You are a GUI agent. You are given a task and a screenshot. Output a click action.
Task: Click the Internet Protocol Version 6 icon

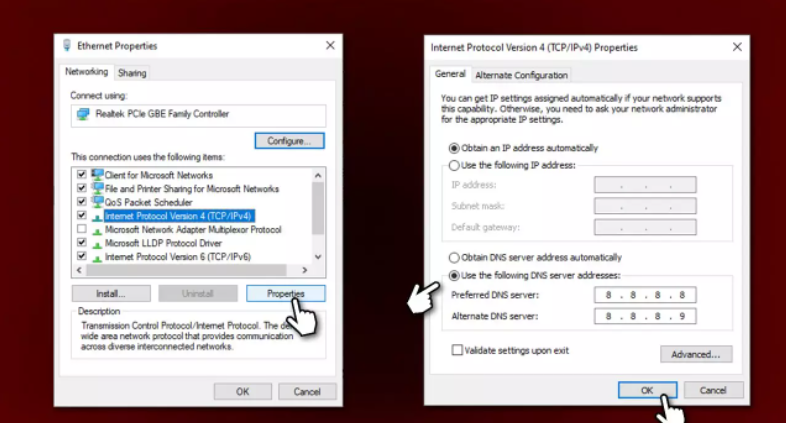click(x=97, y=258)
